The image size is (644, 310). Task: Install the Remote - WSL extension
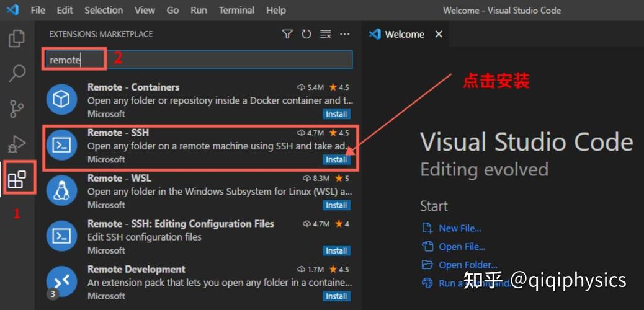(336, 205)
